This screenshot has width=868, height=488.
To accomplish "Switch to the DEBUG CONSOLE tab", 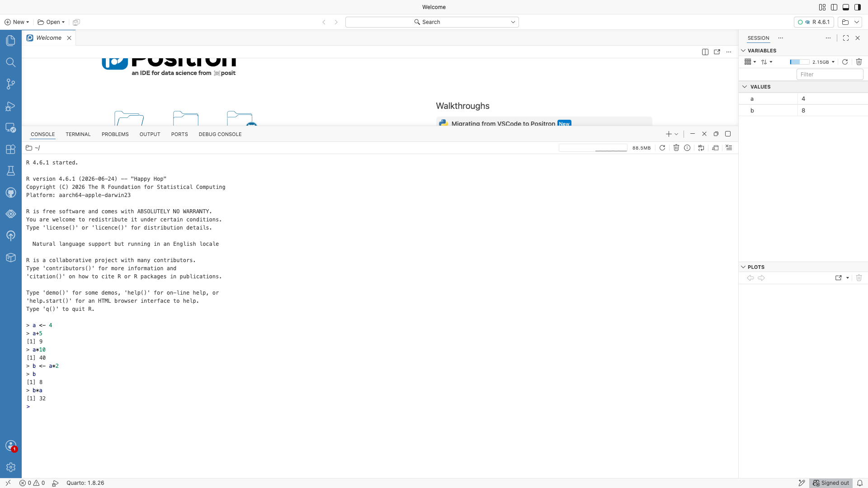I will click(x=220, y=134).
